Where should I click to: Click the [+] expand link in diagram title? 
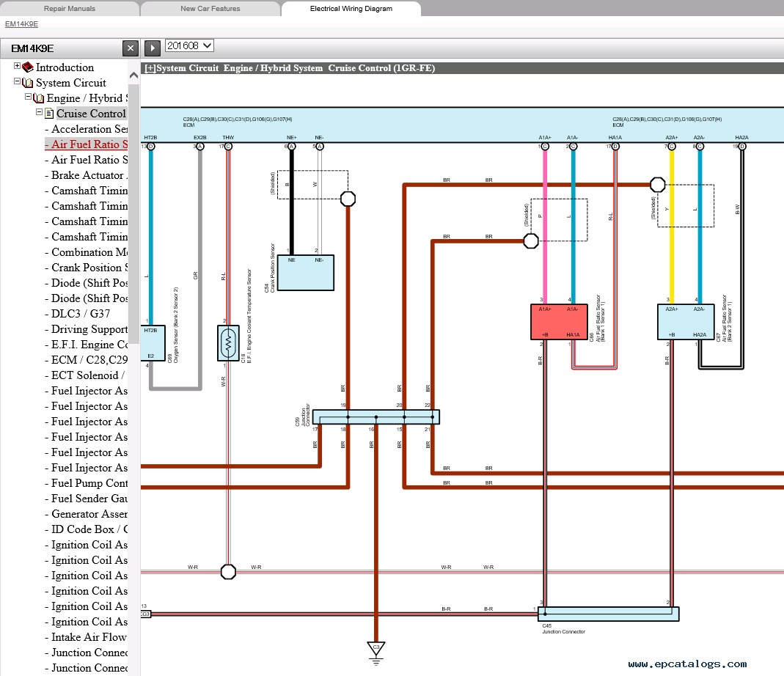150,68
